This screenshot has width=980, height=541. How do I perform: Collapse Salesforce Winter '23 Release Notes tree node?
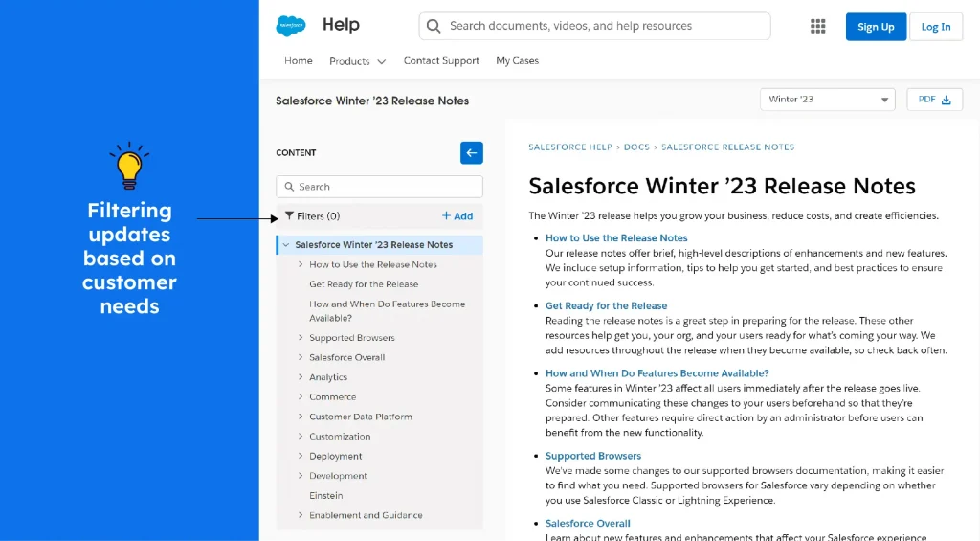(x=286, y=244)
